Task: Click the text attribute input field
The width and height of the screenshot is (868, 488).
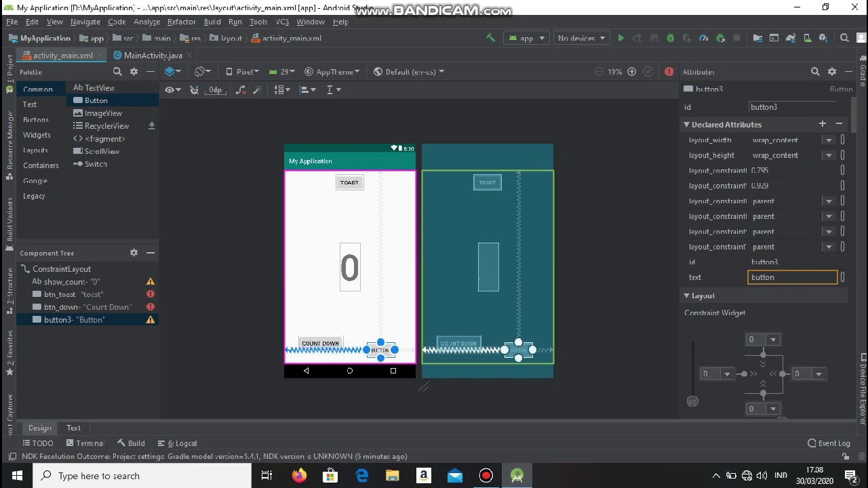Action: pyautogui.click(x=793, y=277)
